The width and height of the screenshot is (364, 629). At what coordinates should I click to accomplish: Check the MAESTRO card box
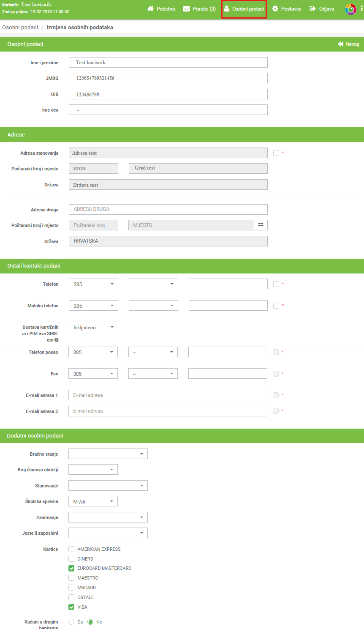point(71,578)
